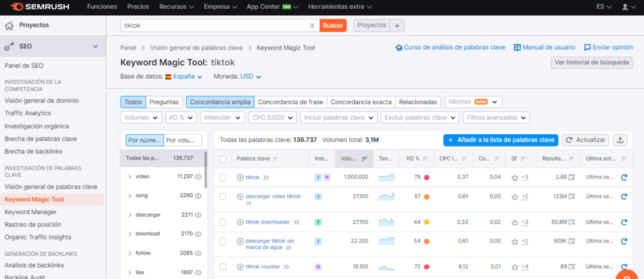644x279 pixels.
Task: Refresh the descargar video tiktok row
Action: 624,197
